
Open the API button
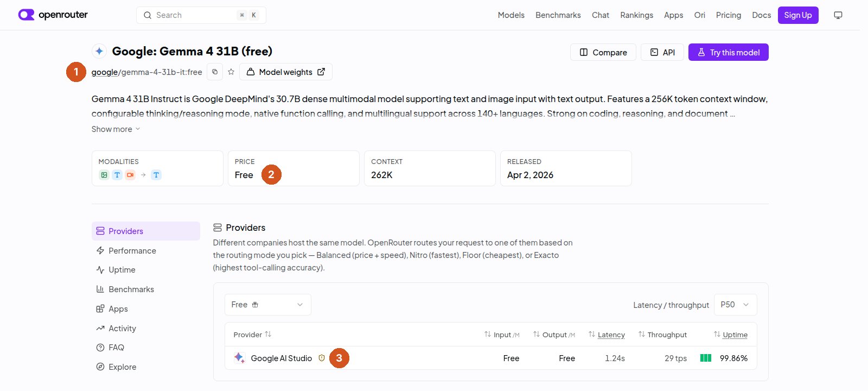point(662,52)
